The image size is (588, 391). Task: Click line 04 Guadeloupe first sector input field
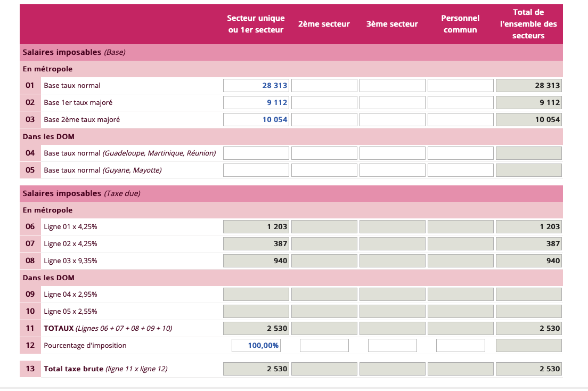pyautogui.click(x=256, y=153)
